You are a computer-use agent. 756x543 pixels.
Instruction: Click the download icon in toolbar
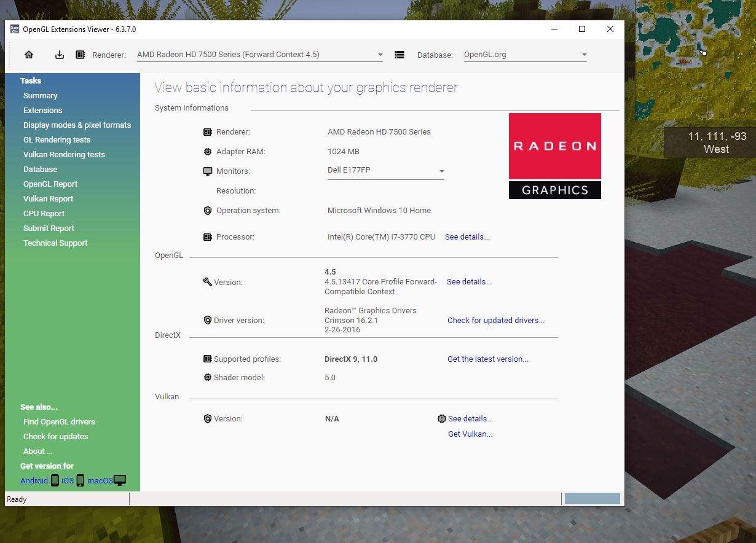tap(60, 55)
